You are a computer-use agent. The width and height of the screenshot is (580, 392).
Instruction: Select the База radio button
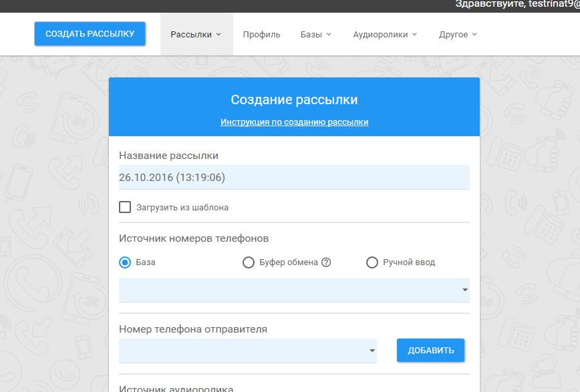125,262
